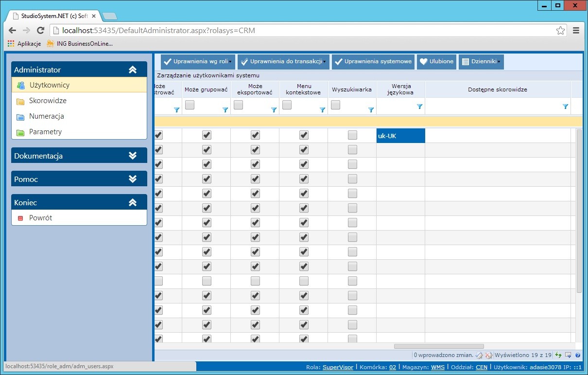Screen dimensions: 588x375
Task: Open the SuperVisor role link
Action: (337, 367)
